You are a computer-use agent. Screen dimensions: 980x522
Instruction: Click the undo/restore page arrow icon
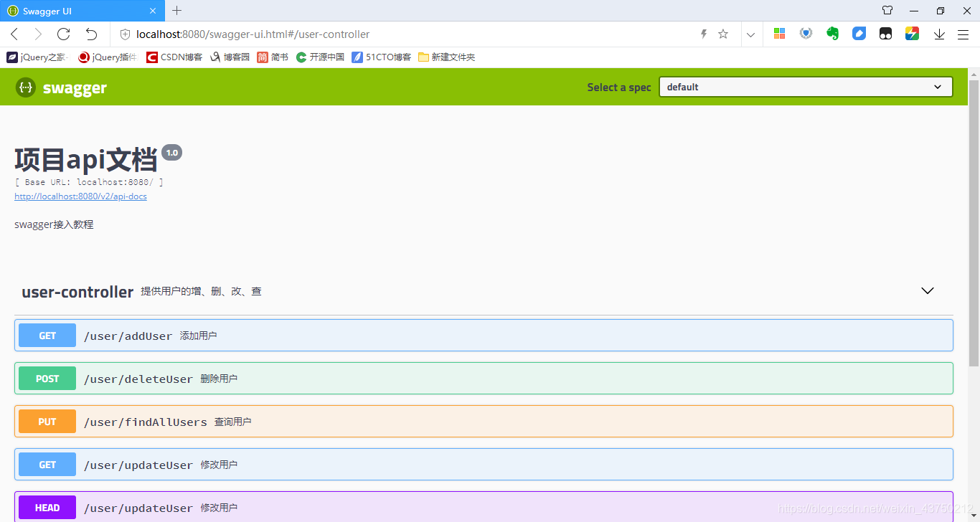pyautogui.click(x=91, y=34)
